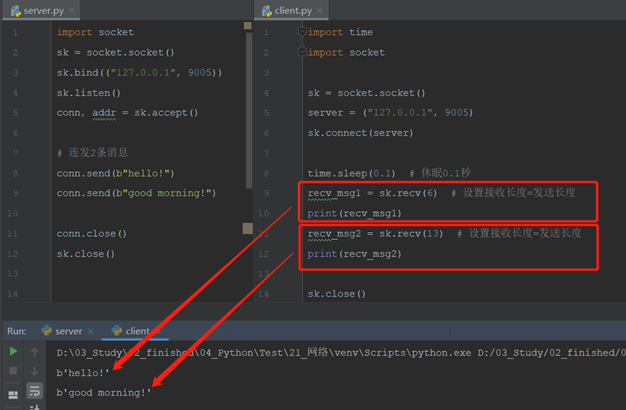
Task: Click 'import socket' in server.py
Action: click(95, 32)
